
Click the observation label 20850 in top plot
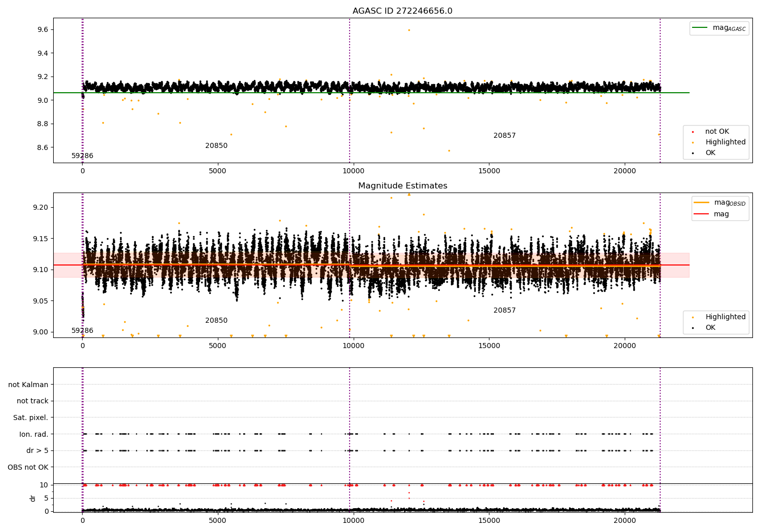pos(216,146)
